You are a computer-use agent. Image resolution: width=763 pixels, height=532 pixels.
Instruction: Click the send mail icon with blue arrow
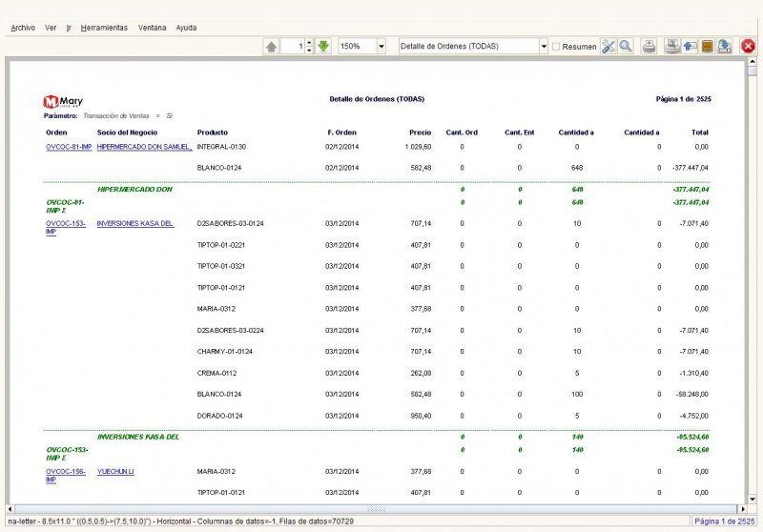(x=690, y=47)
